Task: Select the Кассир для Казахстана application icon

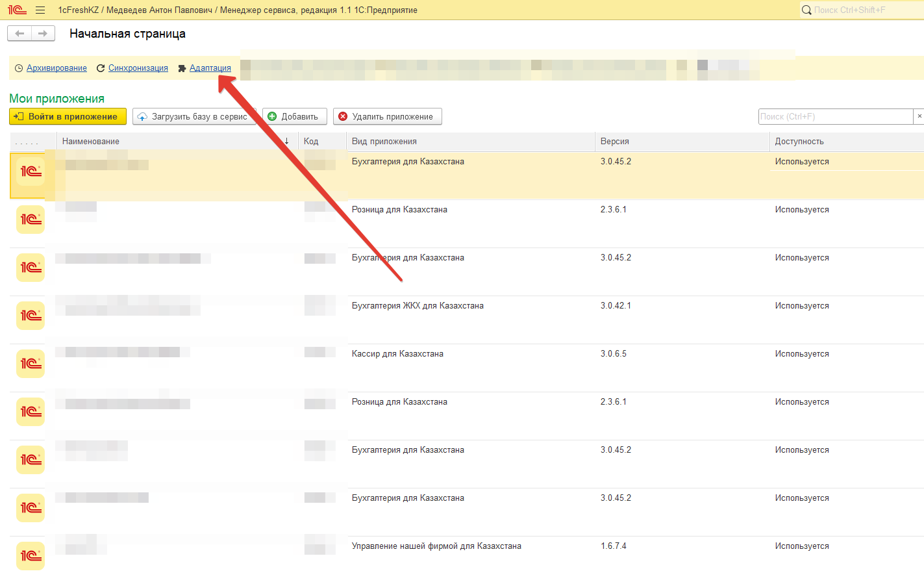Action: 31,364
